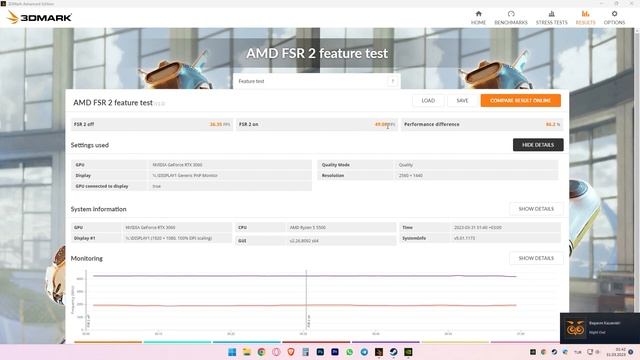Open Premiere Pro from the taskbar

pos(335,352)
